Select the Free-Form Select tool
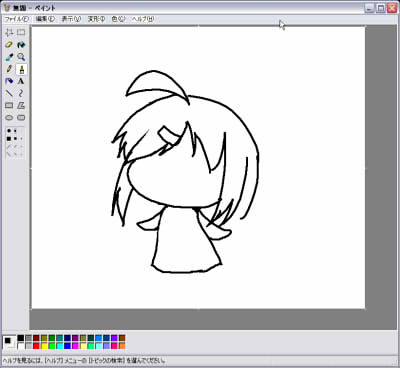The image size is (400, 368). (x=9, y=32)
